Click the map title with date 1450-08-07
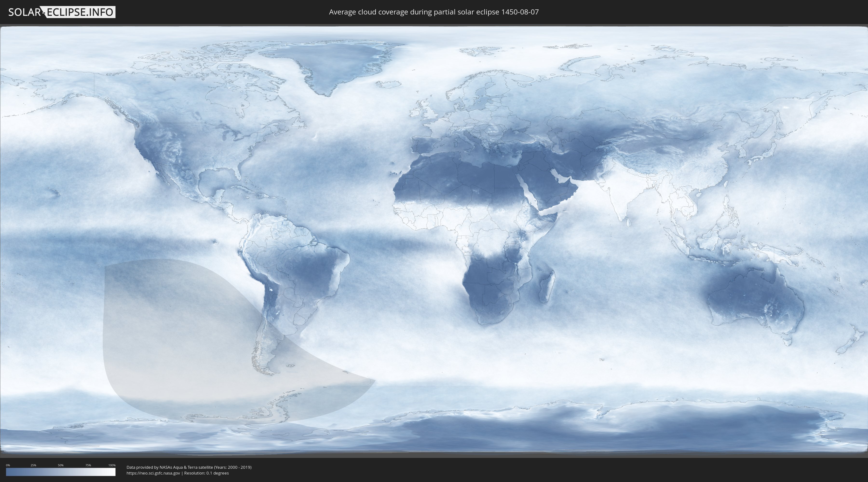868x482 pixels. pos(434,12)
